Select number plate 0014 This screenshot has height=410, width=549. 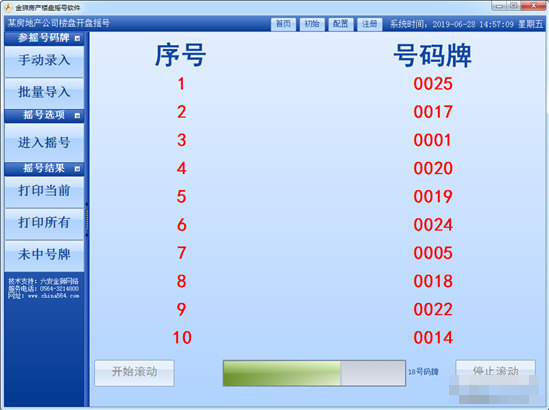tap(433, 338)
